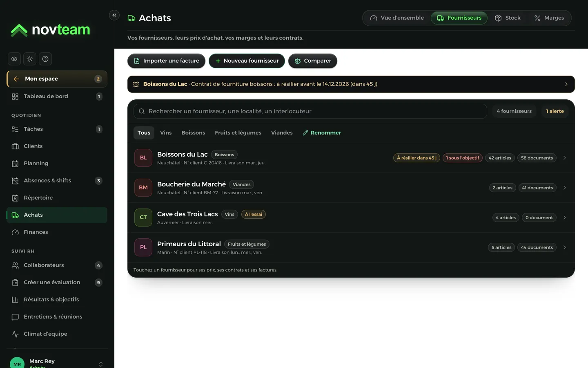Select the Fournisseurs tab
Image resolution: width=588 pixels, height=368 pixels.
pos(459,18)
